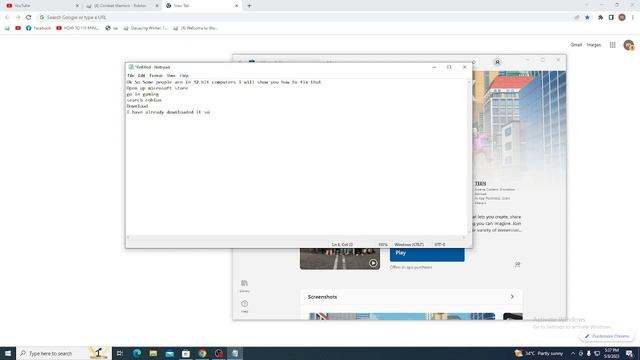Open Chrome profile avatar in toolbar
640x360 pixels.
(x=622, y=17)
